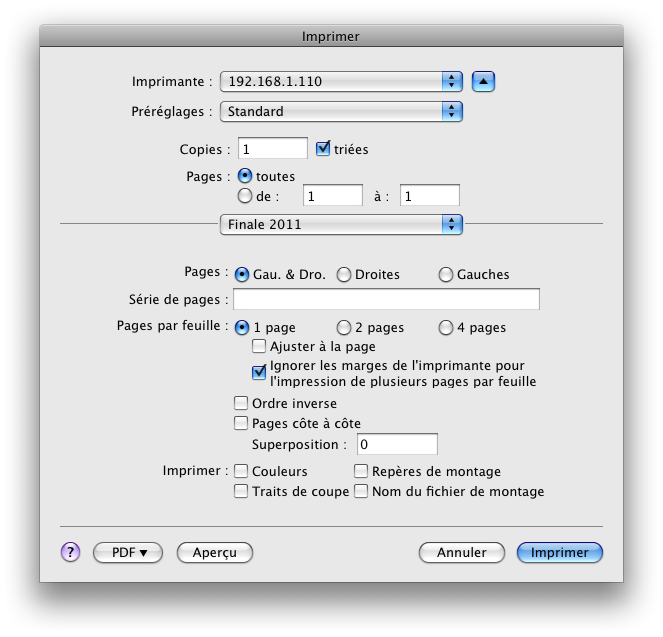
Task: Click the Imprimer print button
Action: [559, 552]
